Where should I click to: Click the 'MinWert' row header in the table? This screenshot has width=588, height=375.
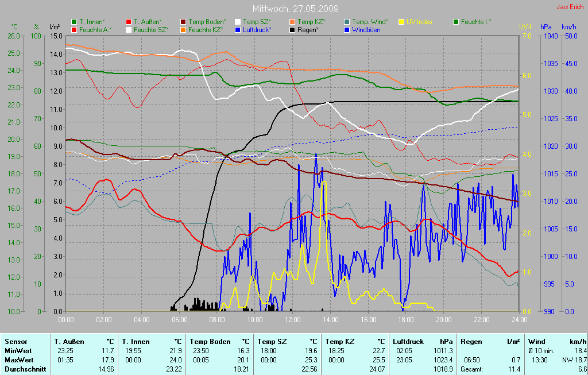pos(18,351)
